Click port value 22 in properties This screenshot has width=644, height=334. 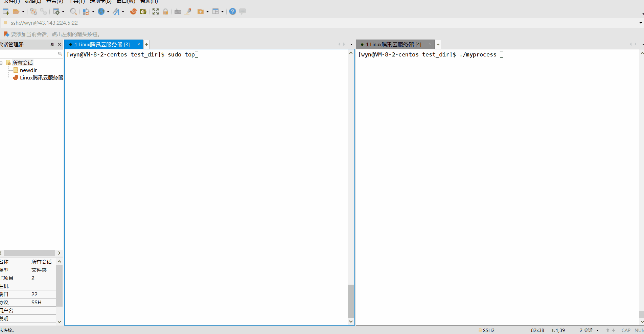43,294
